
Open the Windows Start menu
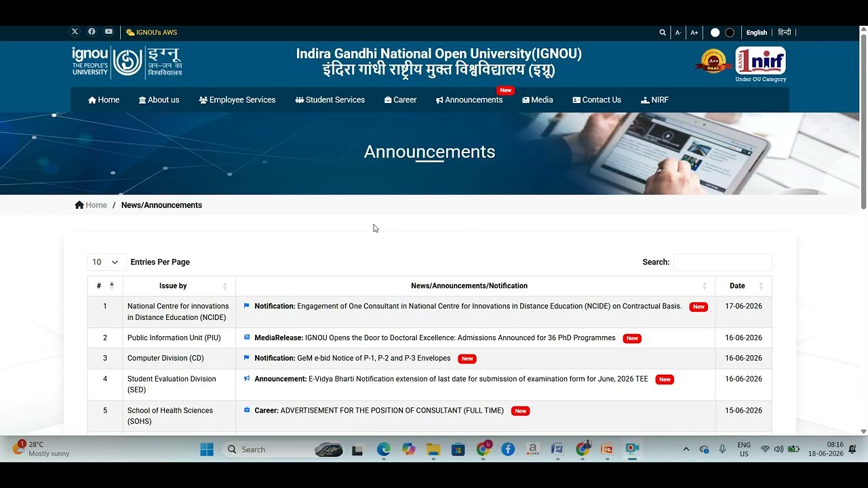point(207,449)
